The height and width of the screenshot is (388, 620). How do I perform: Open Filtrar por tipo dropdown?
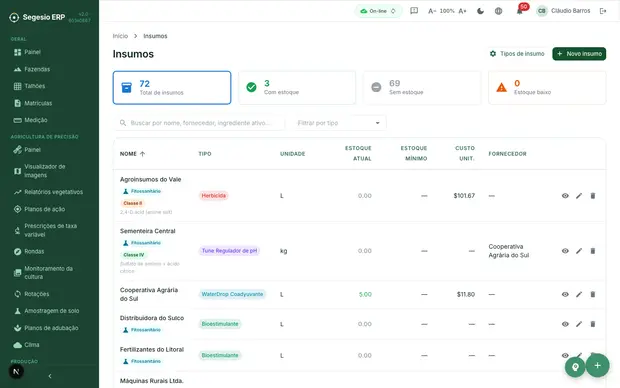tap(339, 123)
